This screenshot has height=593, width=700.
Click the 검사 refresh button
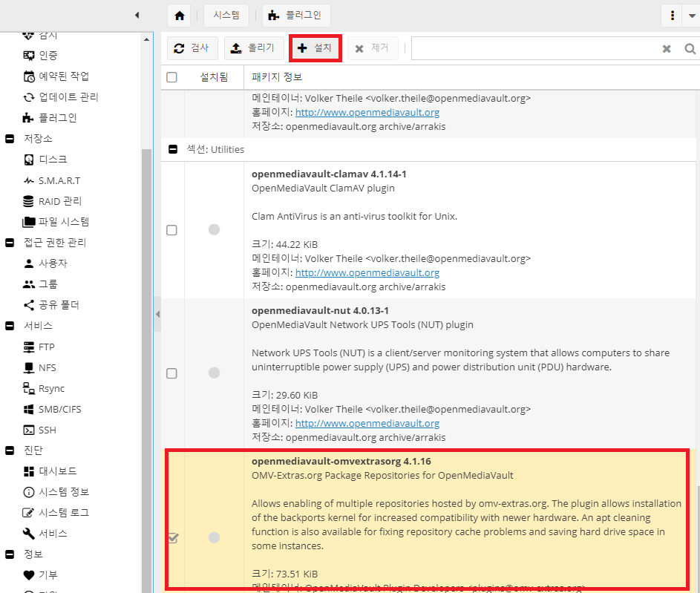(x=192, y=47)
